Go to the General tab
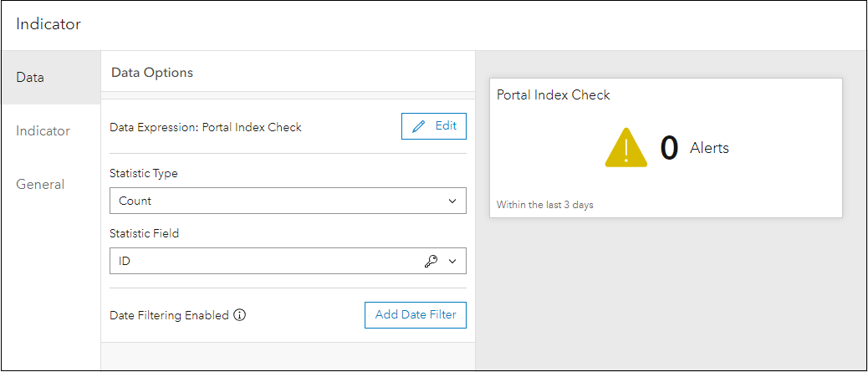Image resolution: width=868 pixels, height=372 pixels. coord(40,185)
